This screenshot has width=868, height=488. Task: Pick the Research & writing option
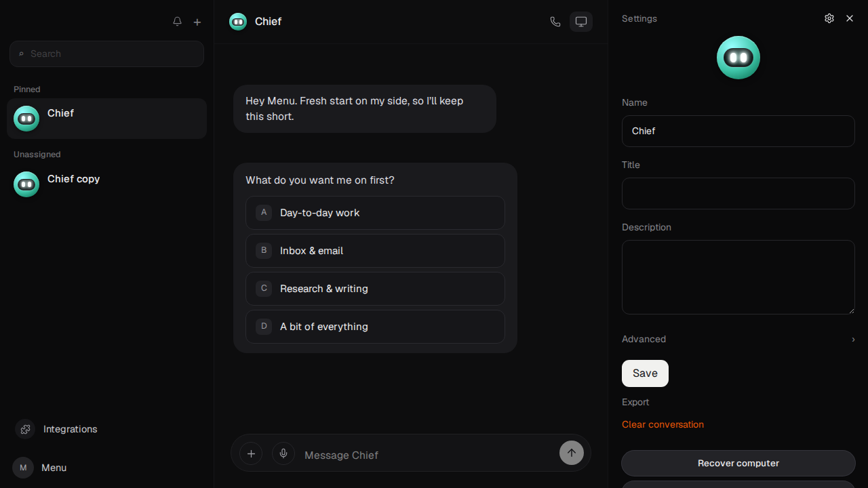[x=375, y=289]
